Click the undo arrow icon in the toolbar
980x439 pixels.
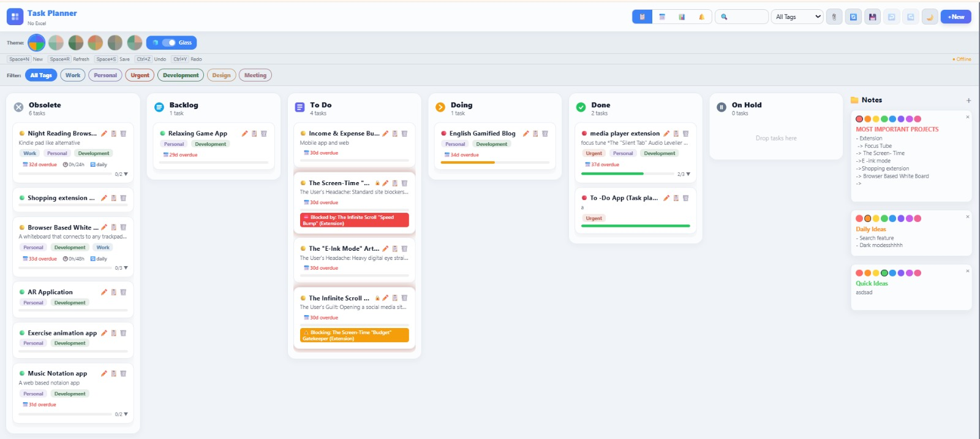pyautogui.click(x=891, y=17)
